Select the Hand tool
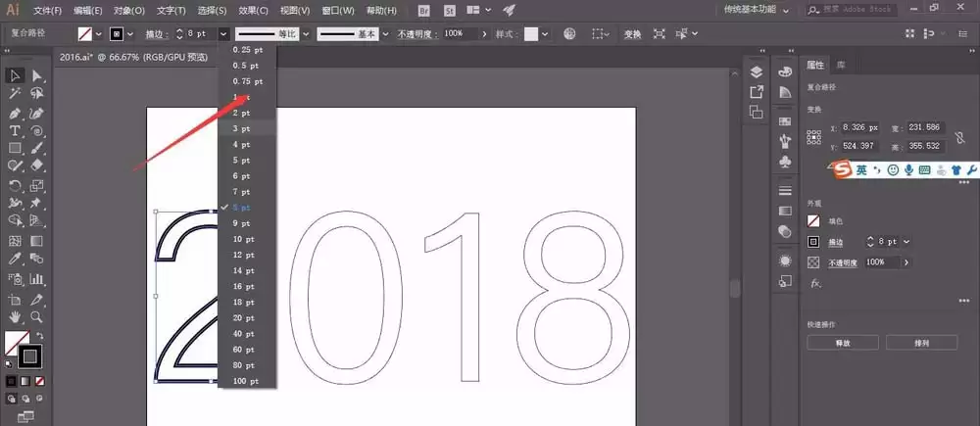This screenshot has height=426, width=980. [x=15, y=316]
